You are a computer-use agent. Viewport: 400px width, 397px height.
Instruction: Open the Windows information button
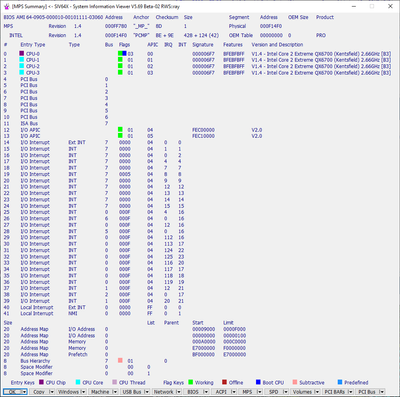click(68, 392)
